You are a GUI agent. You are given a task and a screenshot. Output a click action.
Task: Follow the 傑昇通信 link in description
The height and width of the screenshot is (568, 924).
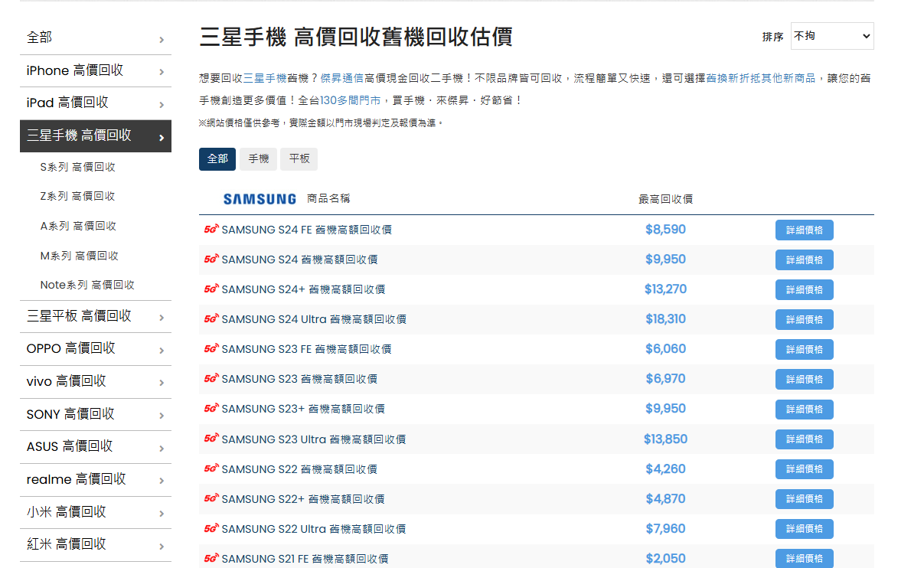click(342, 78)
